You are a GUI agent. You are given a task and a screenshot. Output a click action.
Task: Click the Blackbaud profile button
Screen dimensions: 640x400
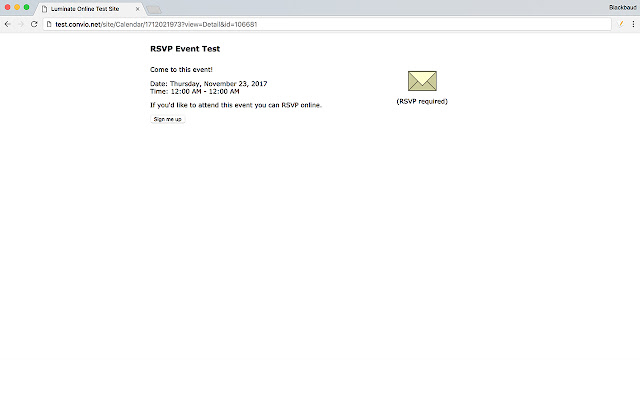(x=621, y=7)
